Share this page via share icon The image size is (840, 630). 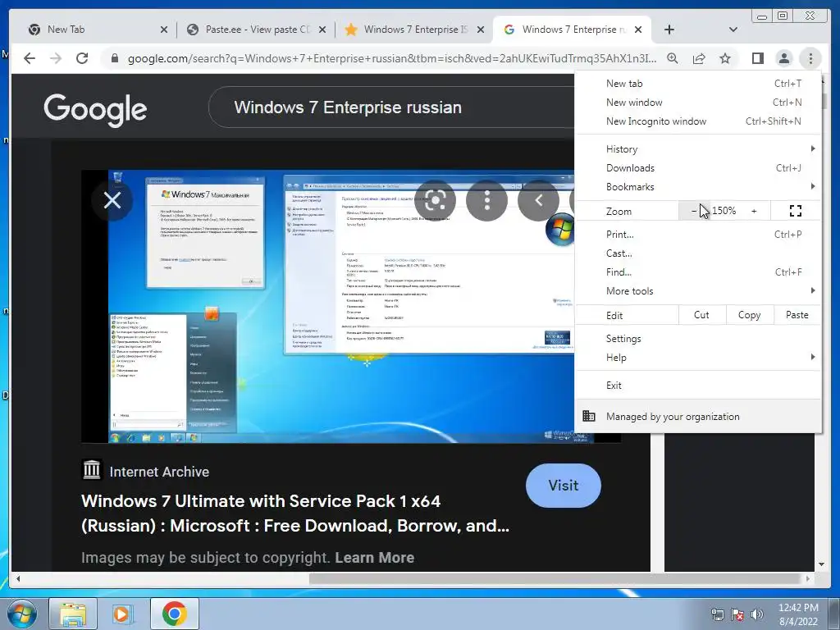699,58
